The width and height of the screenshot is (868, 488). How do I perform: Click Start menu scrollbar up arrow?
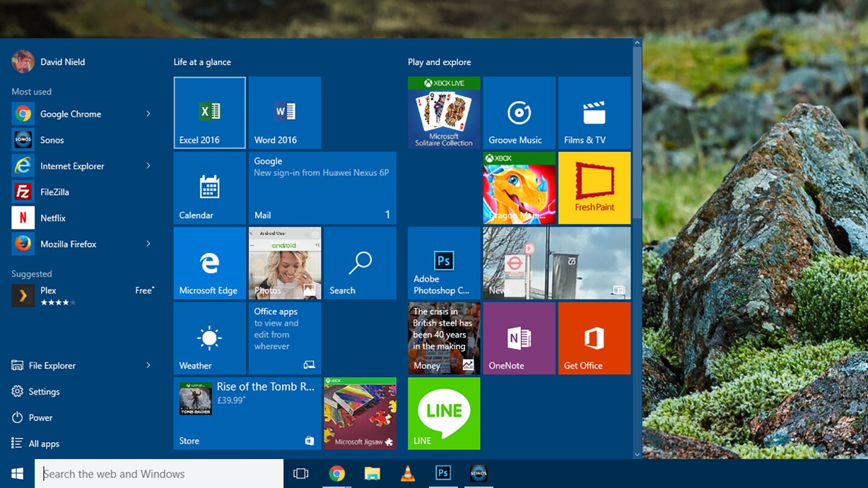637,43
